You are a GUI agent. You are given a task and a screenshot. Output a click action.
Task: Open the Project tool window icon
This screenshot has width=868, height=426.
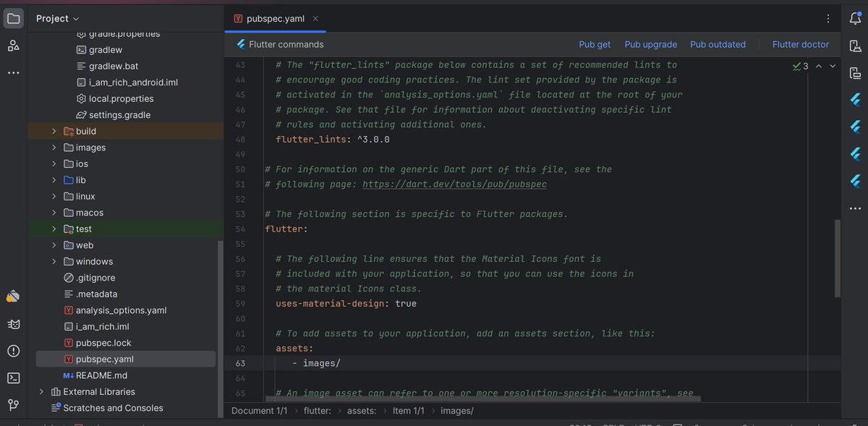[x=13, y=19]
